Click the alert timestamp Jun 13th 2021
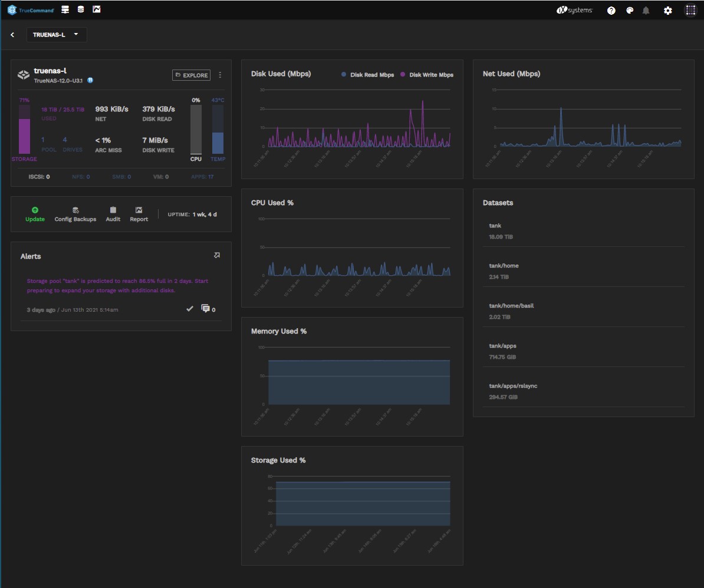This screenshot has height=588, width=704. pos(90,310)
